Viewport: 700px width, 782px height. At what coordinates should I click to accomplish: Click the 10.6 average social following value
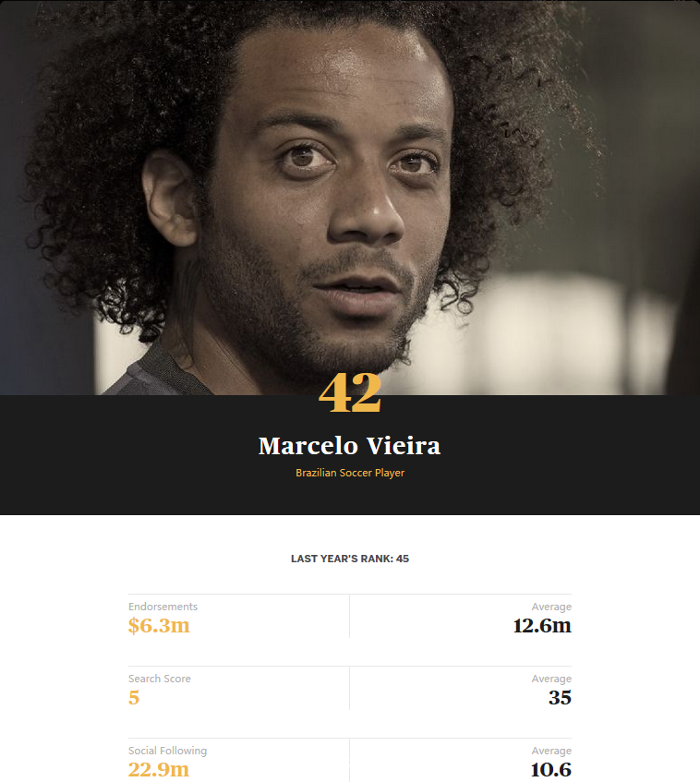pos(550,769)
